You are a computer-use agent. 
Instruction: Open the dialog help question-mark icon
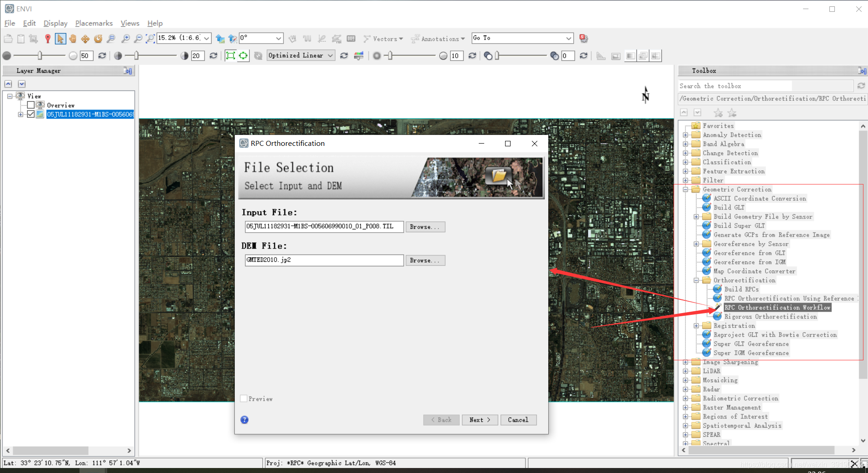(244, 420)
